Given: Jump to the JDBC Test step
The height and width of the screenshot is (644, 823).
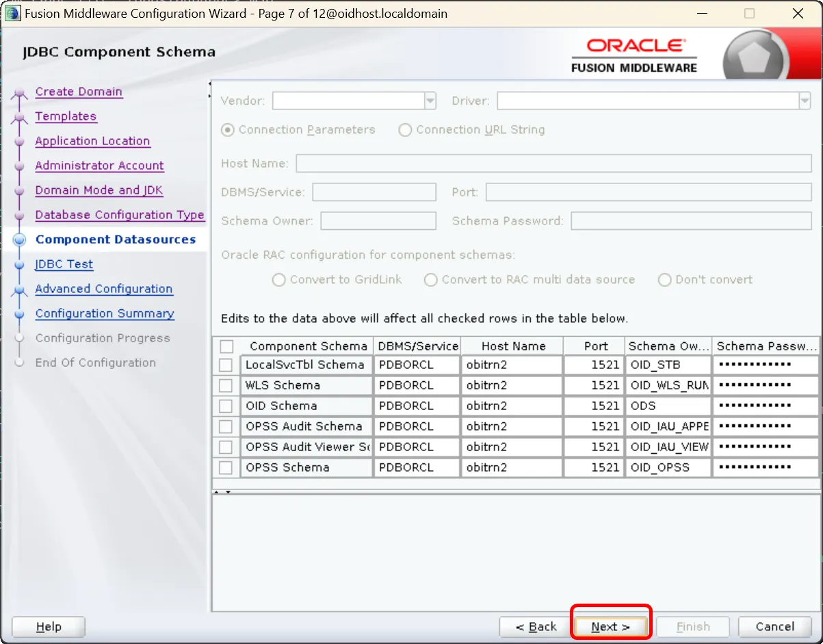Looking at the screenshot, I should click(64, 264).
